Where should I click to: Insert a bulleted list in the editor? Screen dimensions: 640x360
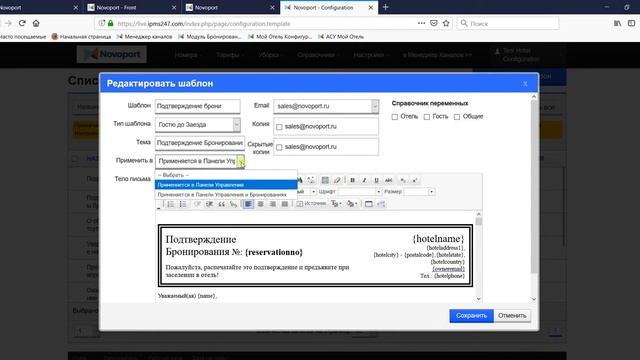click(183, 204)
